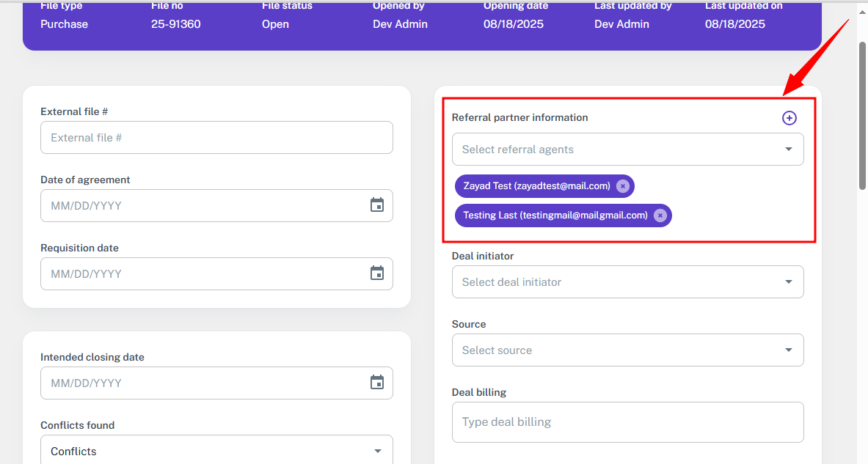This screenshot has width=868, height=464.
Task: Click the Date of agreement text field
Action: [198, 206]
